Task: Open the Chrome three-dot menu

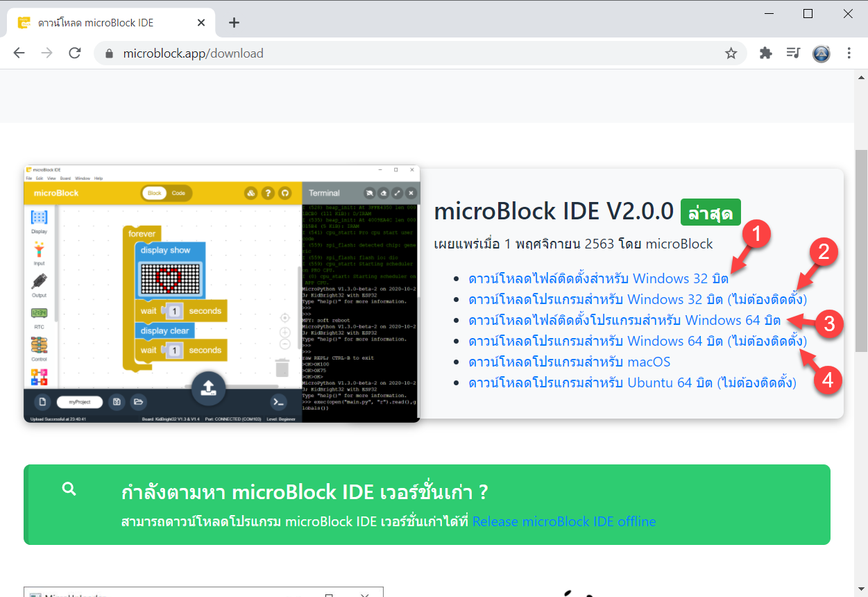Action: coord(849,53)
